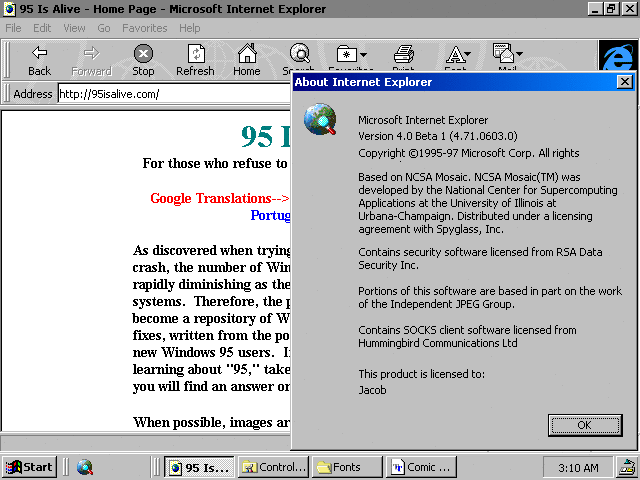Click the Forward arrow button
The height and width of the screenshot is (480, 640).
pos(91,60)
